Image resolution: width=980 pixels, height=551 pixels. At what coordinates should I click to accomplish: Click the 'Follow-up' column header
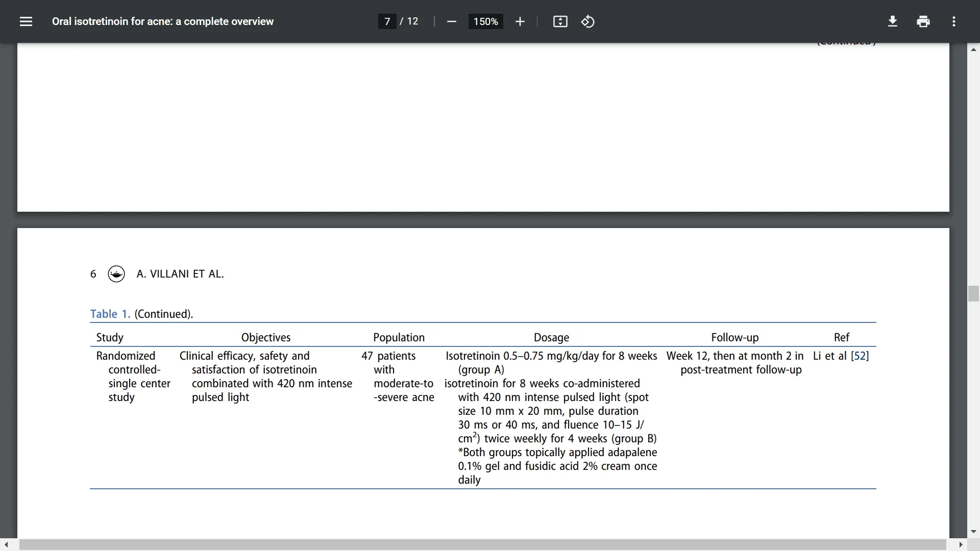tap(735, 338)
